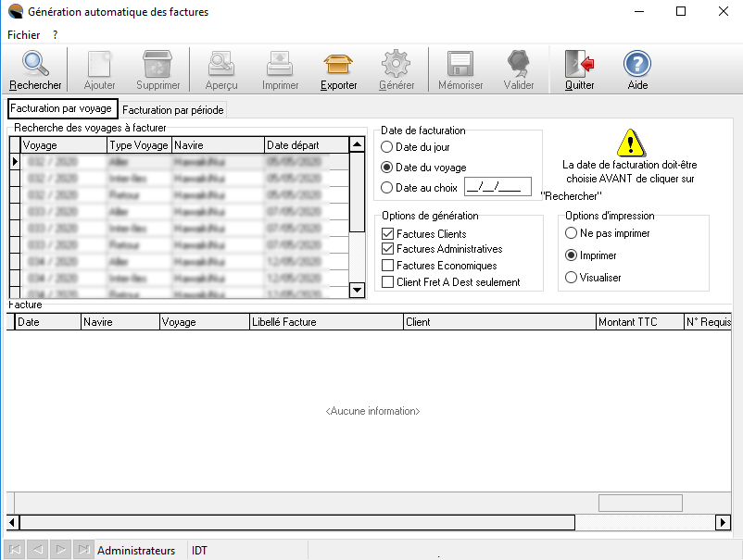Click the Date au choix date field
The image size is (743, 560).
(497, 188)
